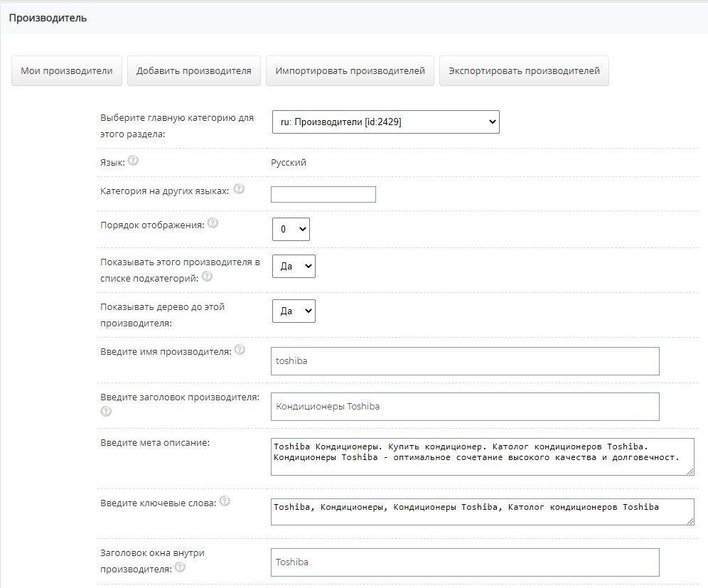Image resolution: width=708 pixels, height=588 pixels.
Task: Click the help icon next to Язык
Action: [x=133, y=161]
